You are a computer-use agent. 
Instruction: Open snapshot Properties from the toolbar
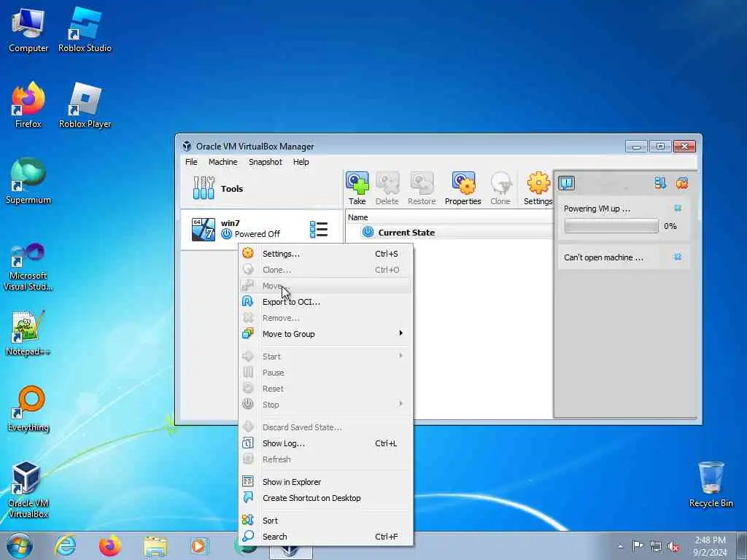462,189
